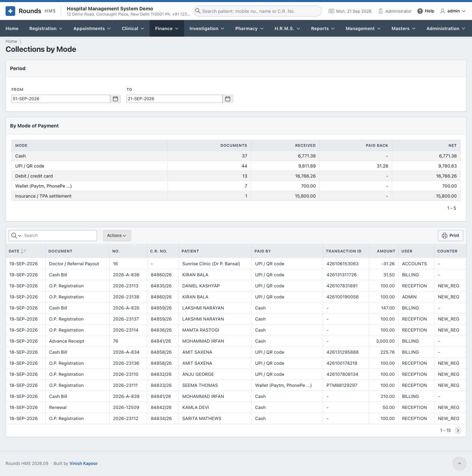The width and height of the screenshot is (472, 476).
Task: Click bill number 2026-A-839
Action: [126, 397]
